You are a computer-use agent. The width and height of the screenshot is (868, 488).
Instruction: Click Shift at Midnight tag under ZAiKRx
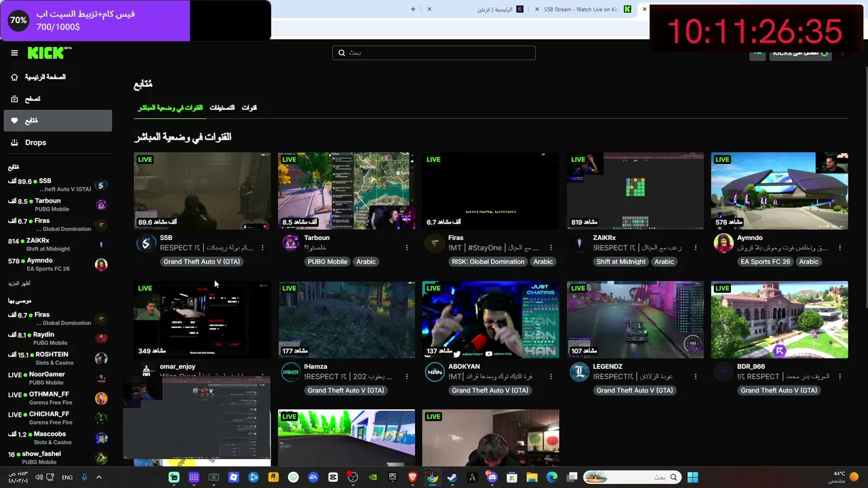pos(620,262)
